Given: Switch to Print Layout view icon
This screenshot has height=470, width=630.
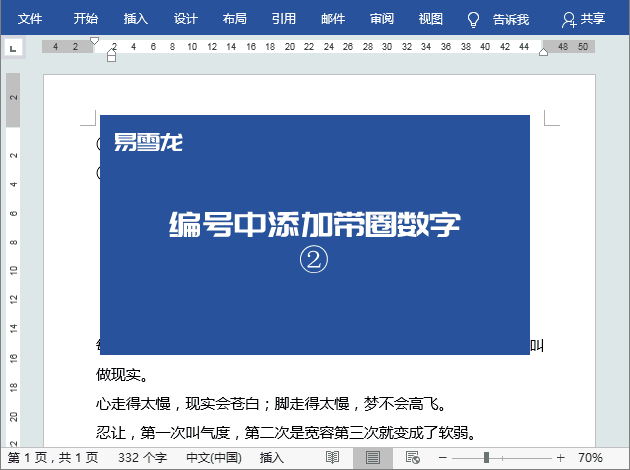Looking at the screenshot, I should (372, 458).
